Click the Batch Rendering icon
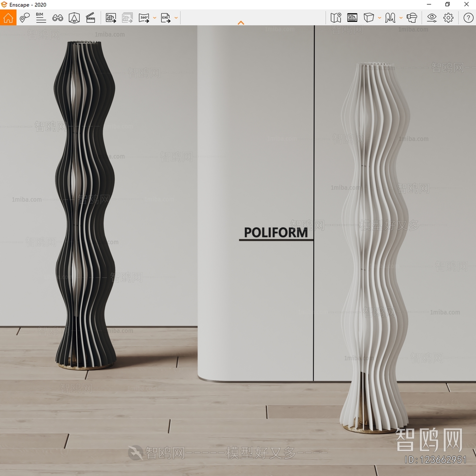This screenshot has height=476, width=476. pyautogui.click(x=127, y=18)
